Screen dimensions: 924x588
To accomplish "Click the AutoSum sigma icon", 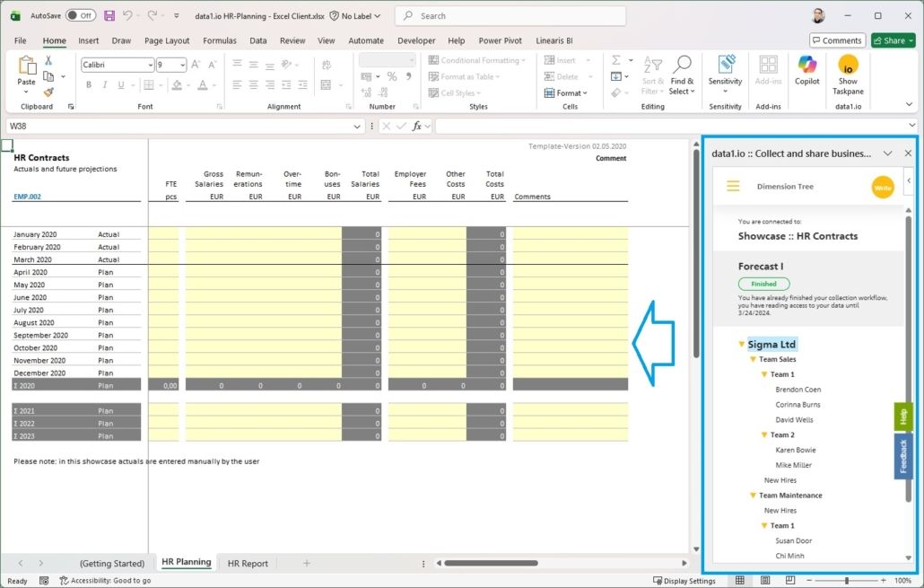I will [616, 60].
